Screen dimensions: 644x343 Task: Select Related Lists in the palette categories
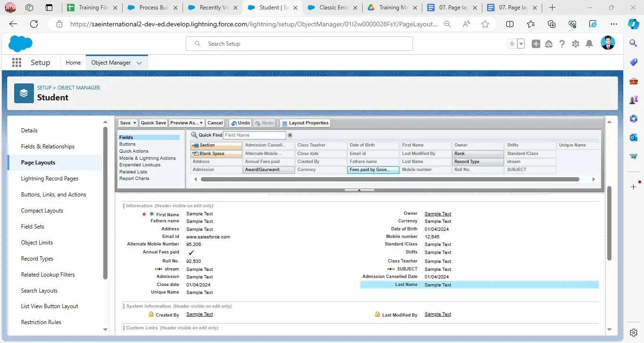click(x=133, y=172)
